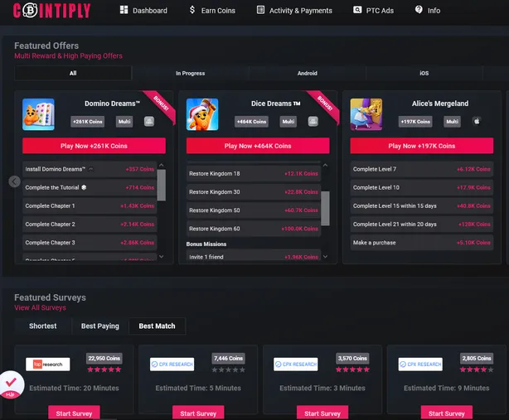Click the Domino Dreams game thumbnail
The height and width of the screenshot is (420, 509).
pos(38,114)
